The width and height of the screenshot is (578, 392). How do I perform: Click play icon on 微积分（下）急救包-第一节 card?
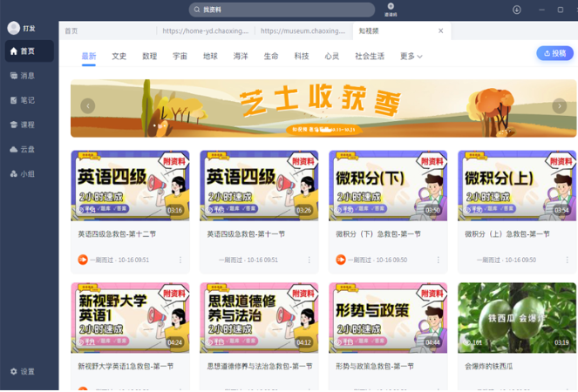tap(341, 260)
